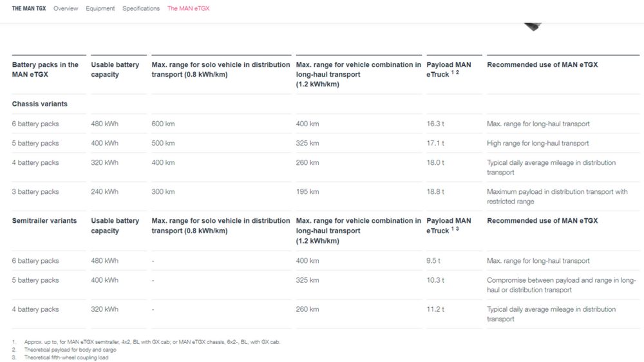This screenshot has width=644, height=362.
Task: Go to the Equipment section
Action: coord(100,8)
